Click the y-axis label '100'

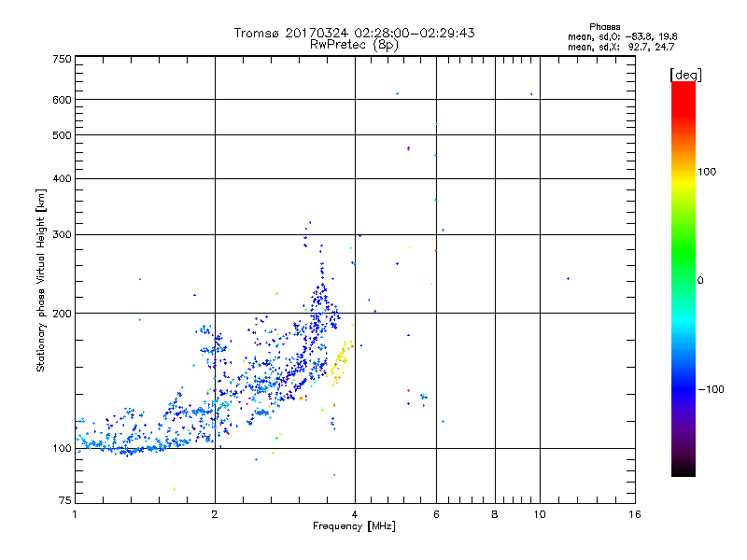click(62, 449)
